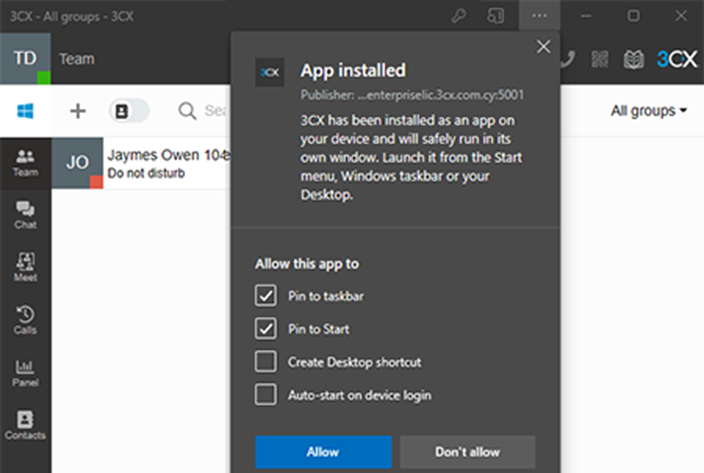
Task: Click the Allow button
Action: tap(323, 452)
